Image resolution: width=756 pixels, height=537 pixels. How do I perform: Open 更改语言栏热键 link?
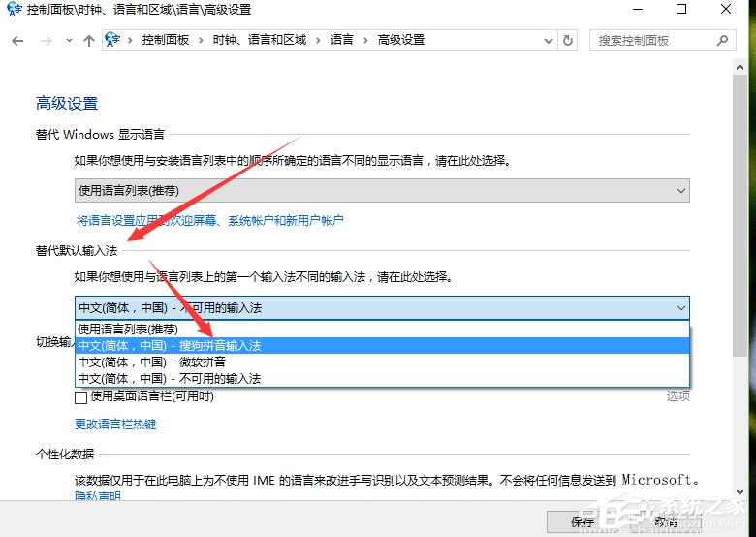pos(115,425)
